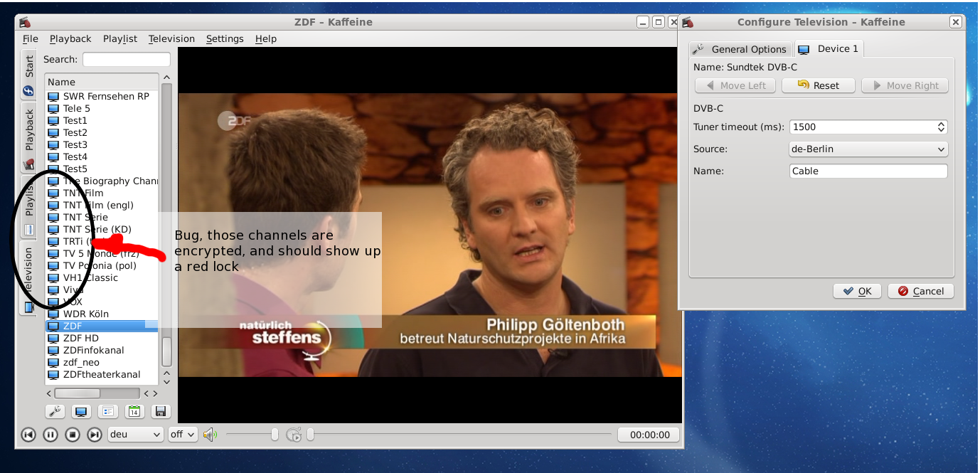
Task: Skip to the previous channel
Action: (28, 435)
